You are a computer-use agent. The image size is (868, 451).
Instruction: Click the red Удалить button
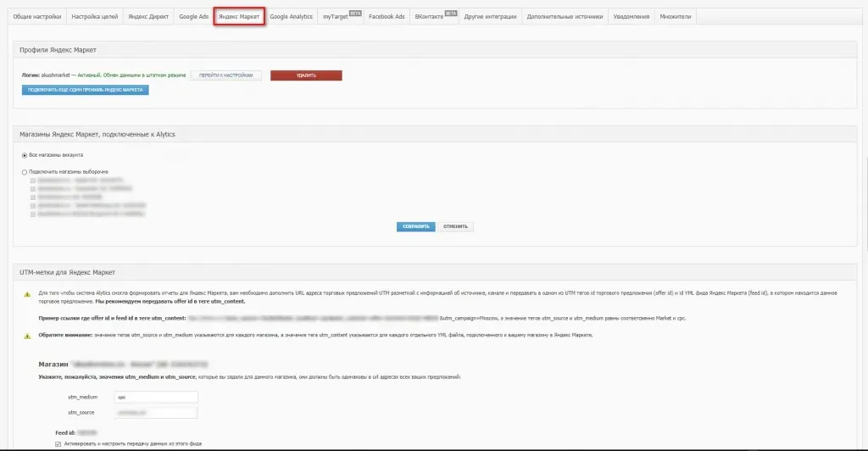(306, 75)
